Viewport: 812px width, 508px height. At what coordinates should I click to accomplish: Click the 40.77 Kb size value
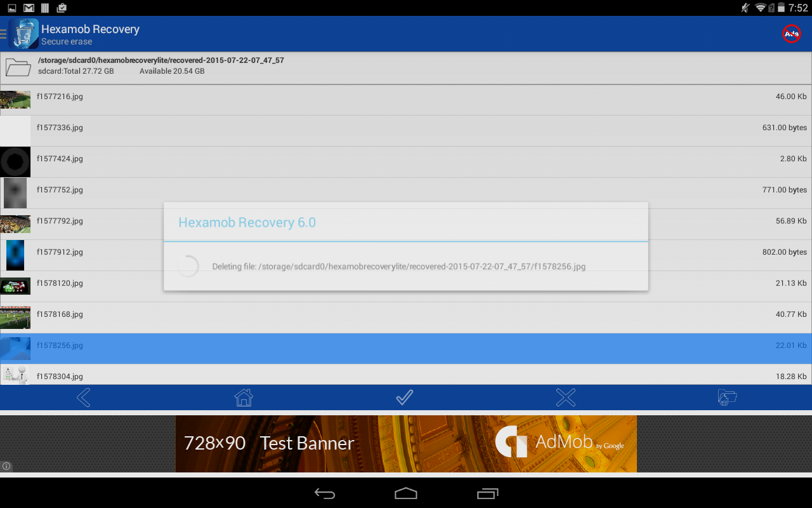pos(791,314)
